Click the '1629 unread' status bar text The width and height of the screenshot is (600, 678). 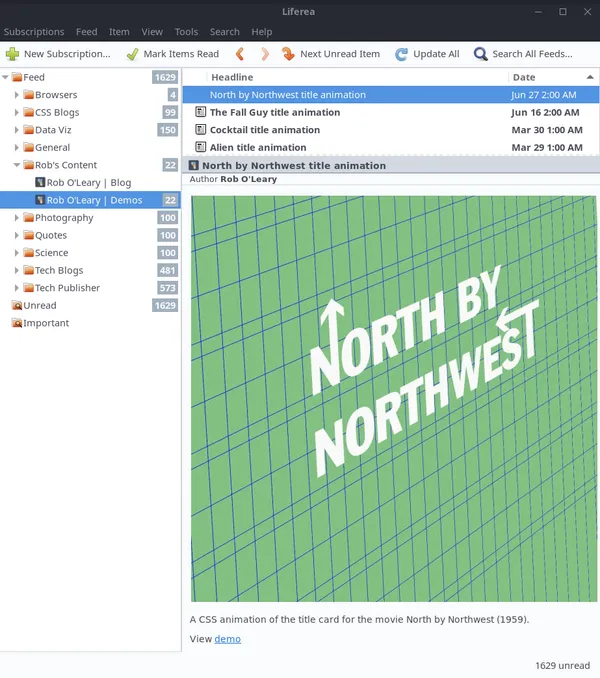coord(562,665)
